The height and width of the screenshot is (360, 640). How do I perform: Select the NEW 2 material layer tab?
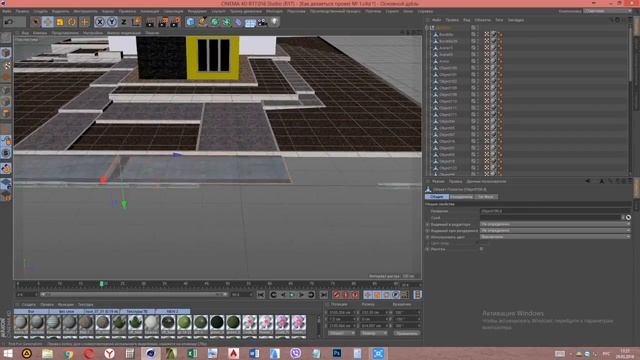tap(172, 311)
